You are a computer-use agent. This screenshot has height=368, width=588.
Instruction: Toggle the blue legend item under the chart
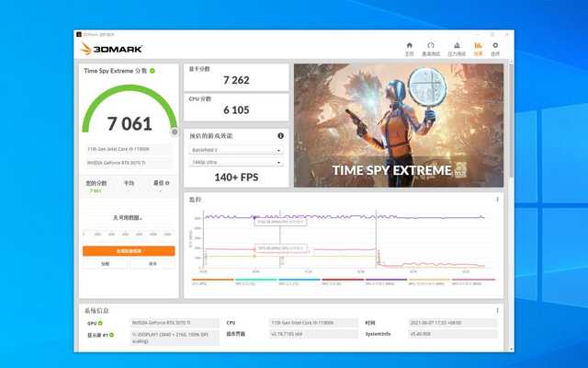300,282
